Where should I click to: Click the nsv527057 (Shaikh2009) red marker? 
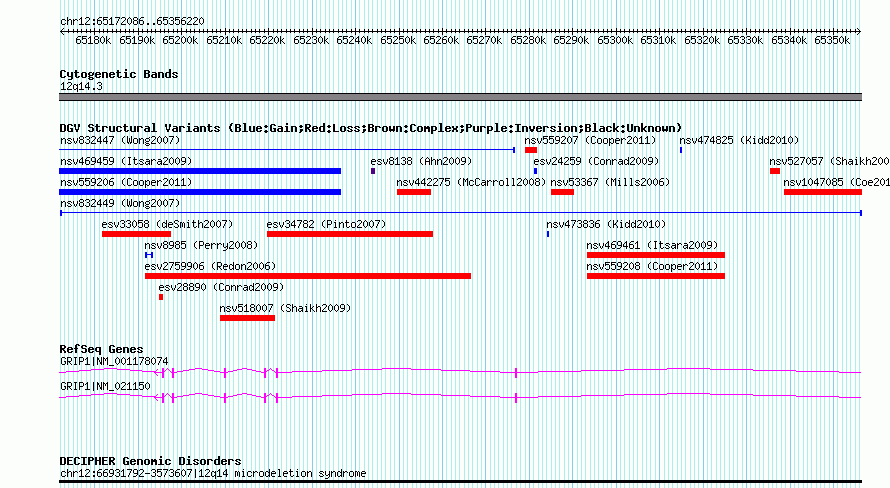pos(775,171)
